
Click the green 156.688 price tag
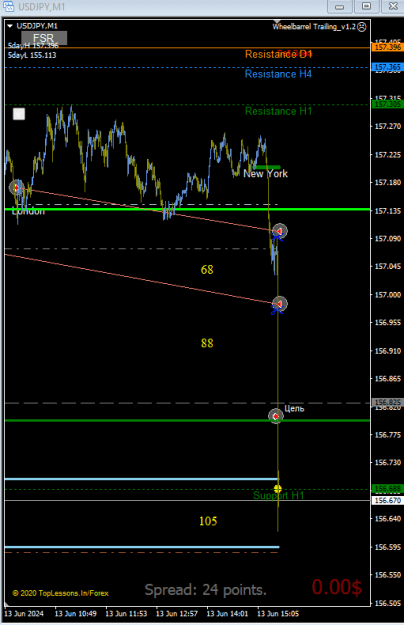coord(387,489)
